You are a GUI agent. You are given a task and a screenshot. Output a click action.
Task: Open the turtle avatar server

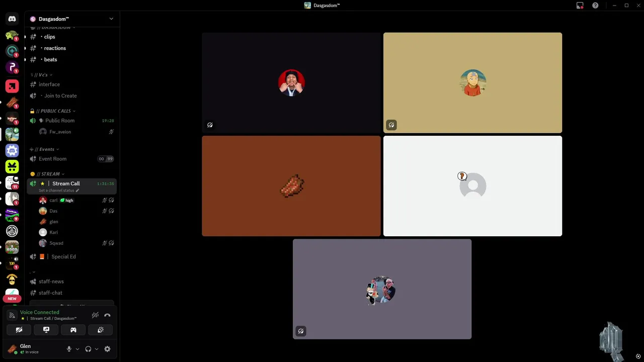click(12, 35)
